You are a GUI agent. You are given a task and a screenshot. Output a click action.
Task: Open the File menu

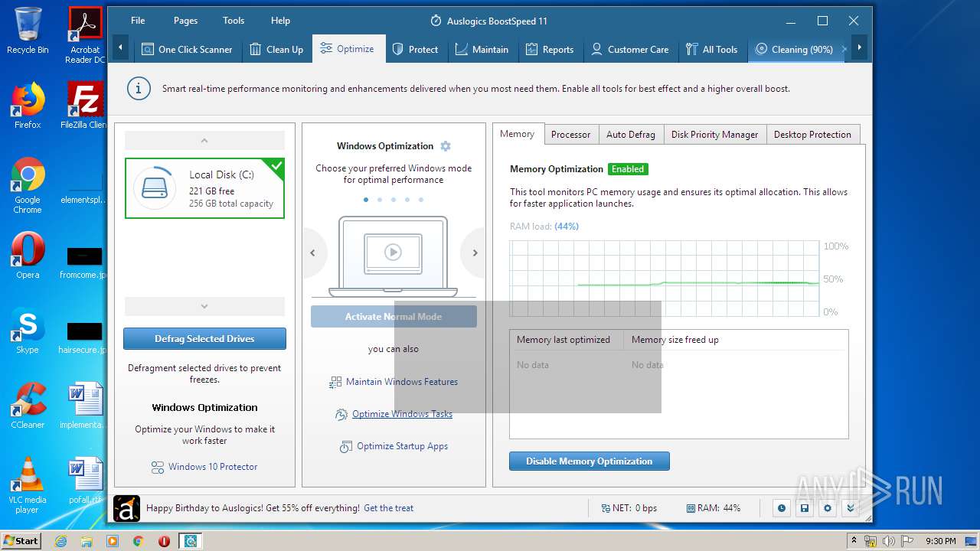138,21
